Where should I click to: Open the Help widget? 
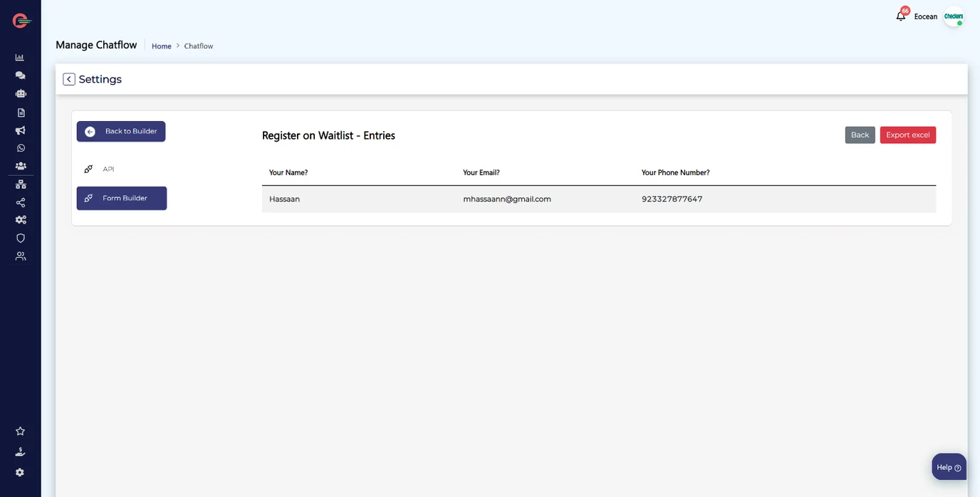(x=949, y=467)
